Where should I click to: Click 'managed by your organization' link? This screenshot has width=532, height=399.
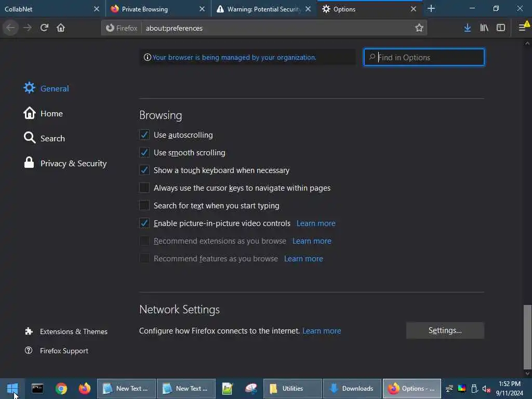[x=234, y=57]
